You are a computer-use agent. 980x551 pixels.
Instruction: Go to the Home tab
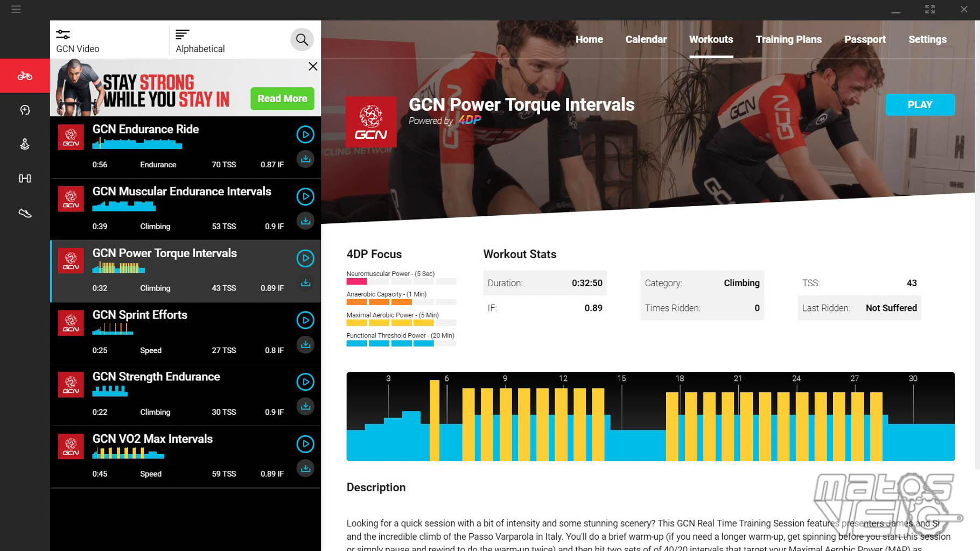[x=589, y=39]
